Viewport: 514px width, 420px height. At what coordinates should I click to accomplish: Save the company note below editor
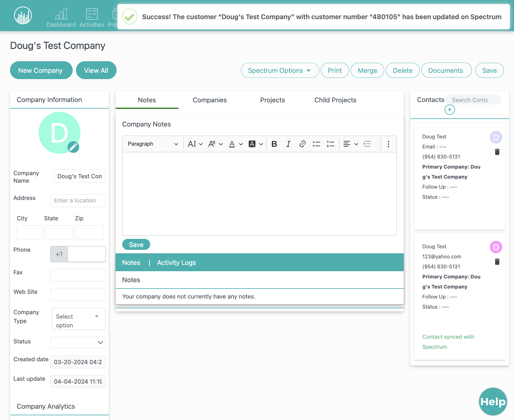(136, 245)
